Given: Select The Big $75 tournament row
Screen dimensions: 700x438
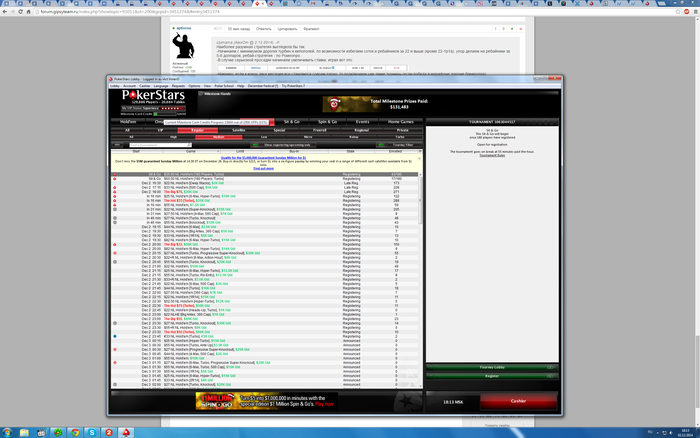Looking at the screenshot, I should [264, 192].
